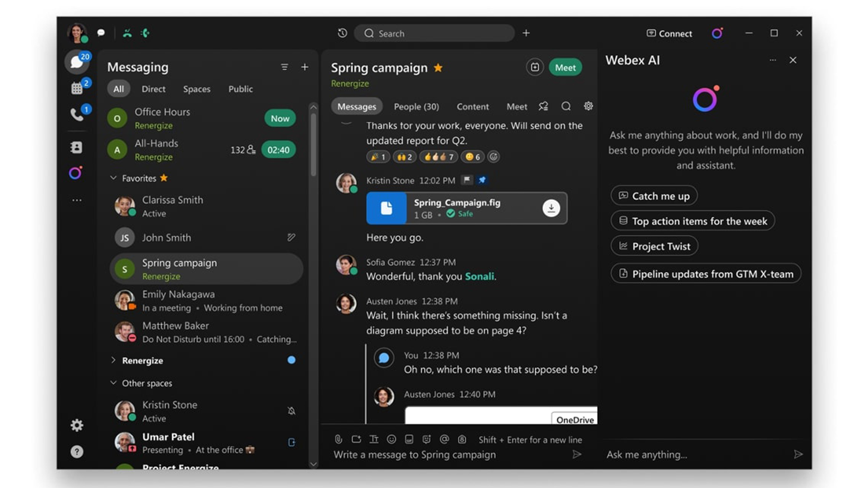The image size is (868, 488).
Task: Click the search icon in Spring campaign
Action: click(x=566, y=106)
